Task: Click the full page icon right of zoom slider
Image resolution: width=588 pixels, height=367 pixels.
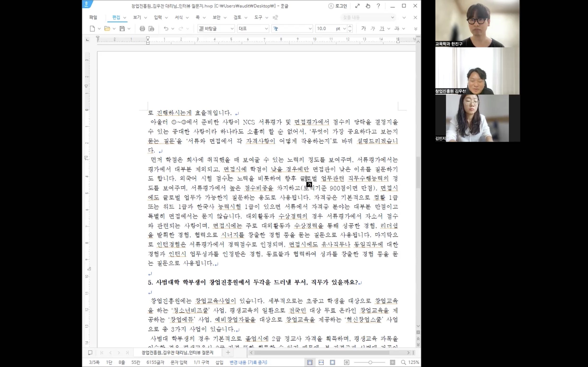Action: [393, 362]
